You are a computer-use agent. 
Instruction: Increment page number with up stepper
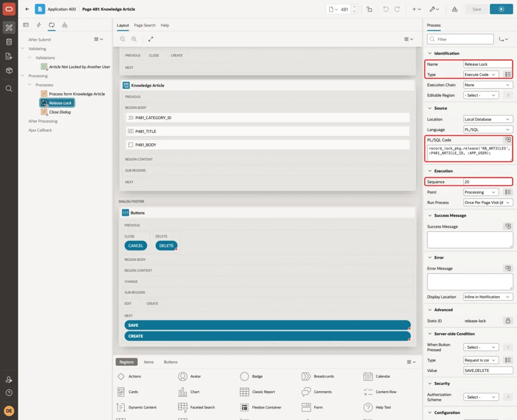354,7
